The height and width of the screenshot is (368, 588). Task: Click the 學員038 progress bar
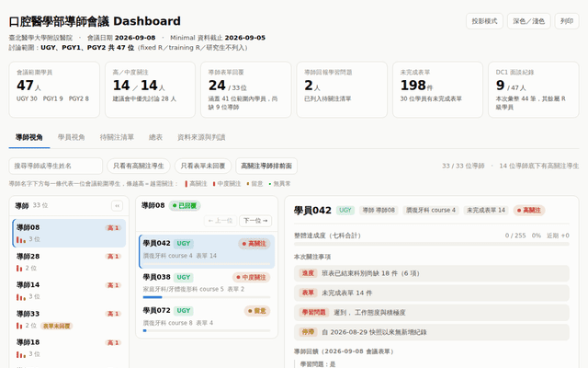point(207,297)
